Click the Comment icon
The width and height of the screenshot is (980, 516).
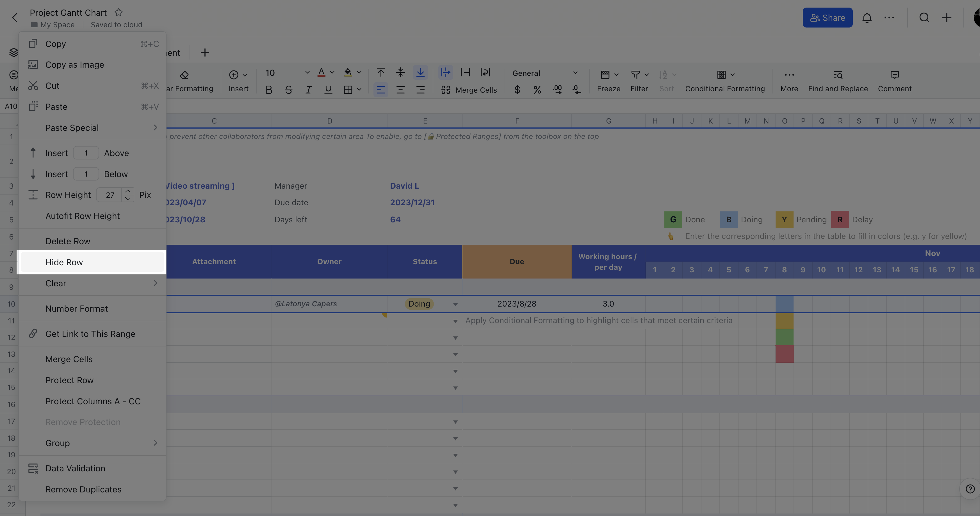tap(894, 80)
